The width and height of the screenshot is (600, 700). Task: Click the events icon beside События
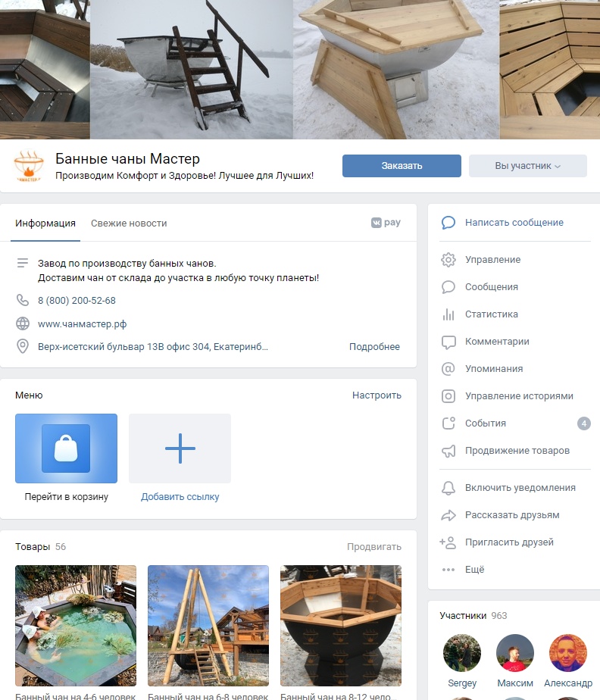(448, 423)
